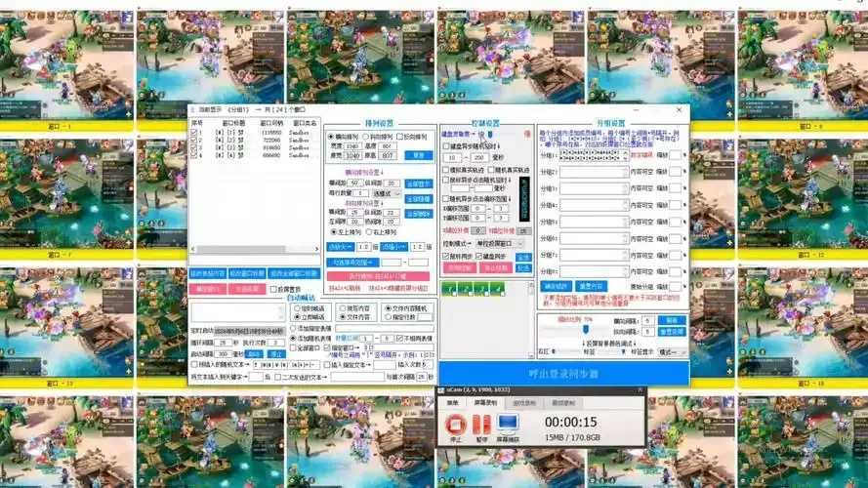Uncheck window row 4 in the list

click(x=193, y=155)
